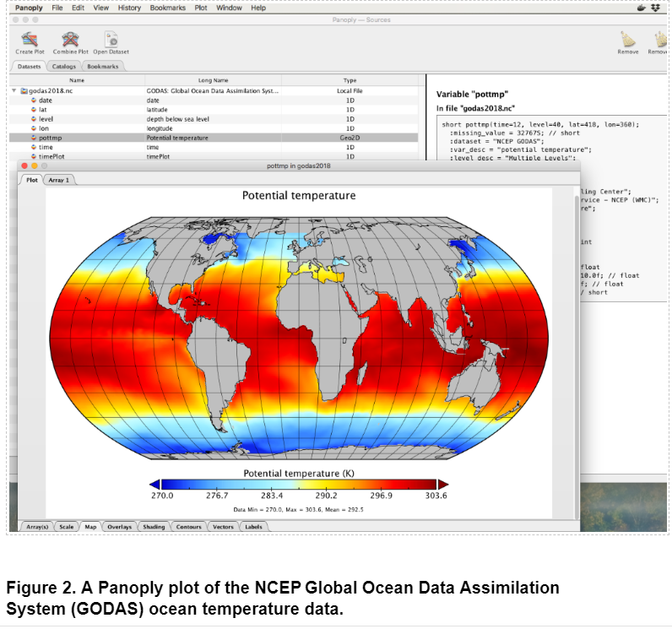Click the color scale bar below the map
672x629 pixels.
click(x=299, y=485)
